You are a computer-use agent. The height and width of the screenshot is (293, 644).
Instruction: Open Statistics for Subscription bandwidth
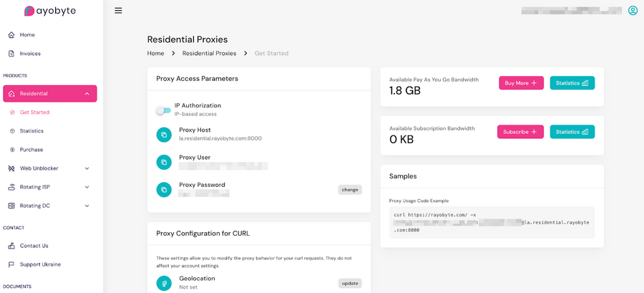click(572, 132)
